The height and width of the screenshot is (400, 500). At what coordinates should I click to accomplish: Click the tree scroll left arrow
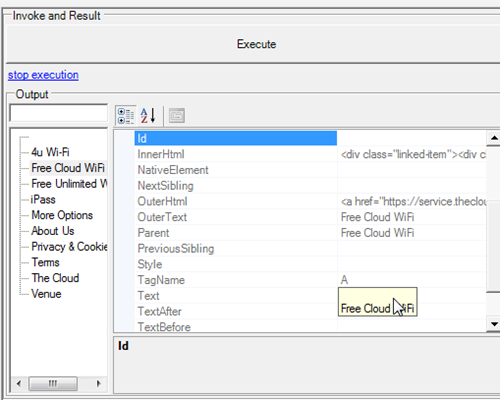(19, 383)
